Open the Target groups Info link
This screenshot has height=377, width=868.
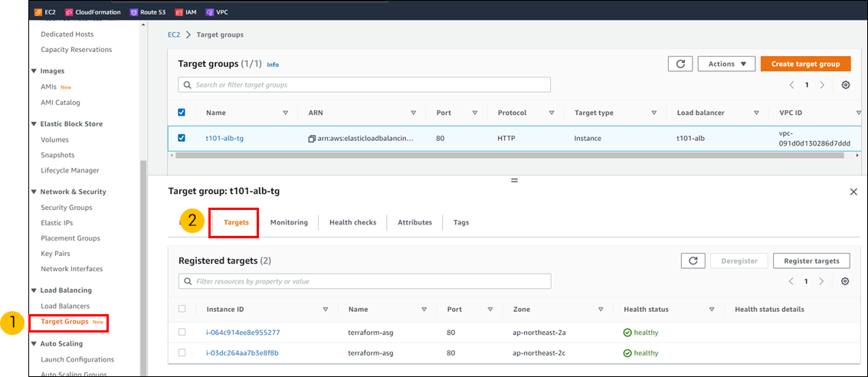(x=273, y=65)
